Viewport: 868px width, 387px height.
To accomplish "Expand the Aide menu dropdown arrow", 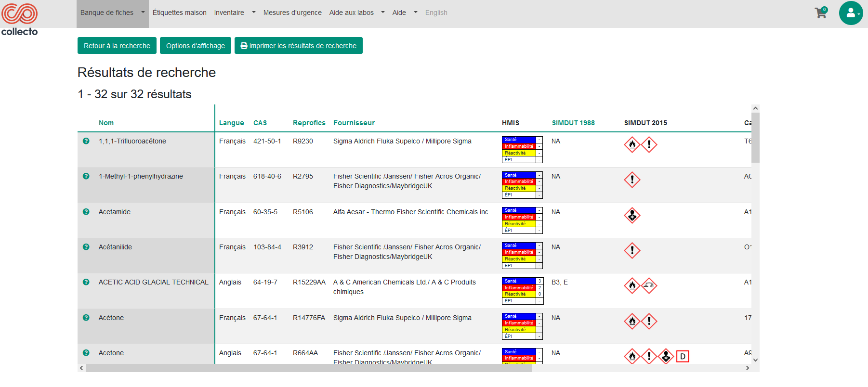I will coord(416,12).
